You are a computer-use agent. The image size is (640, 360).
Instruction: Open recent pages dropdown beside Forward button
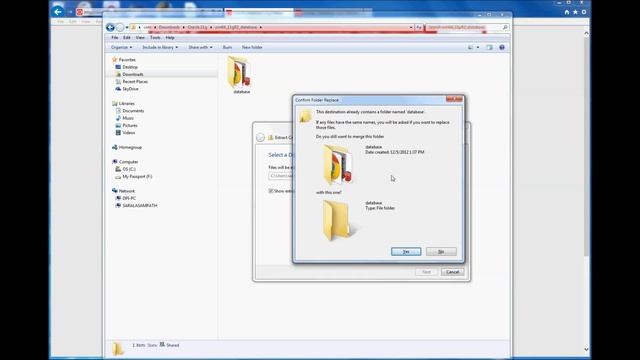pos(127,27)
